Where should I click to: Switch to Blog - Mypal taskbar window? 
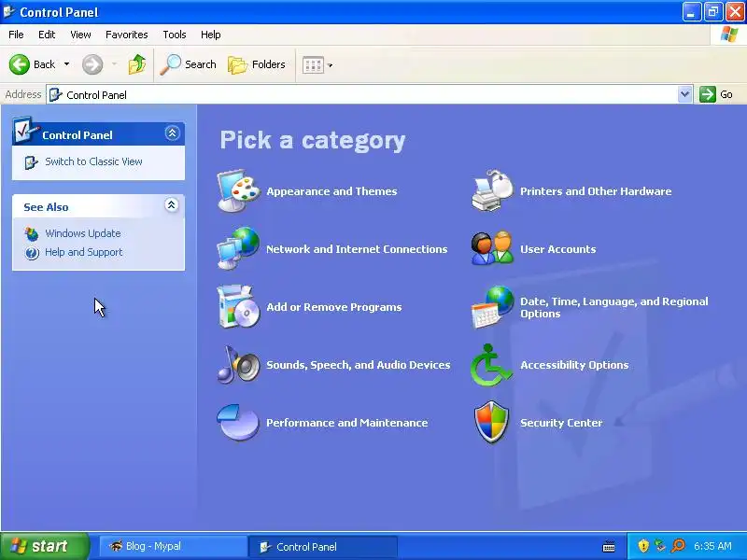point(173,546)
